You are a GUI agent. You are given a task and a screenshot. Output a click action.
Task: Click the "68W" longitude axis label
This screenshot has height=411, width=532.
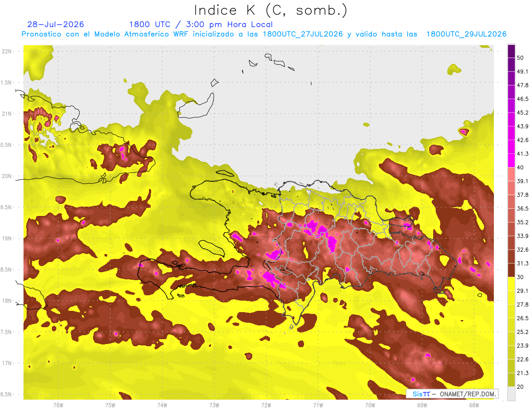474,405
